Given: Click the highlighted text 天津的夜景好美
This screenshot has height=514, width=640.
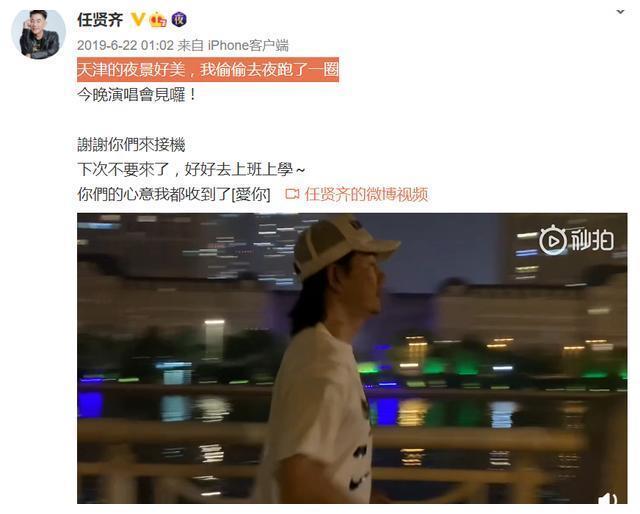Looking at the screenshot, I should coord(131,69).
